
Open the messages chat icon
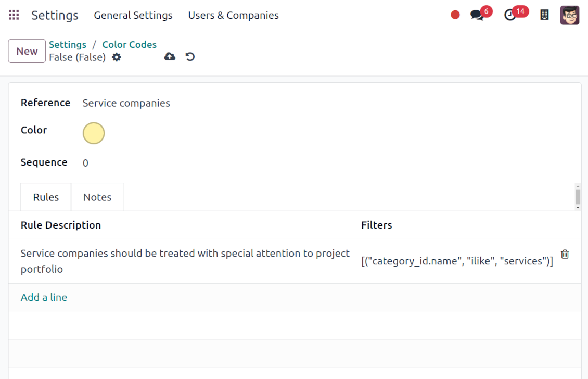pyautogui.click(x=477, y=15)
